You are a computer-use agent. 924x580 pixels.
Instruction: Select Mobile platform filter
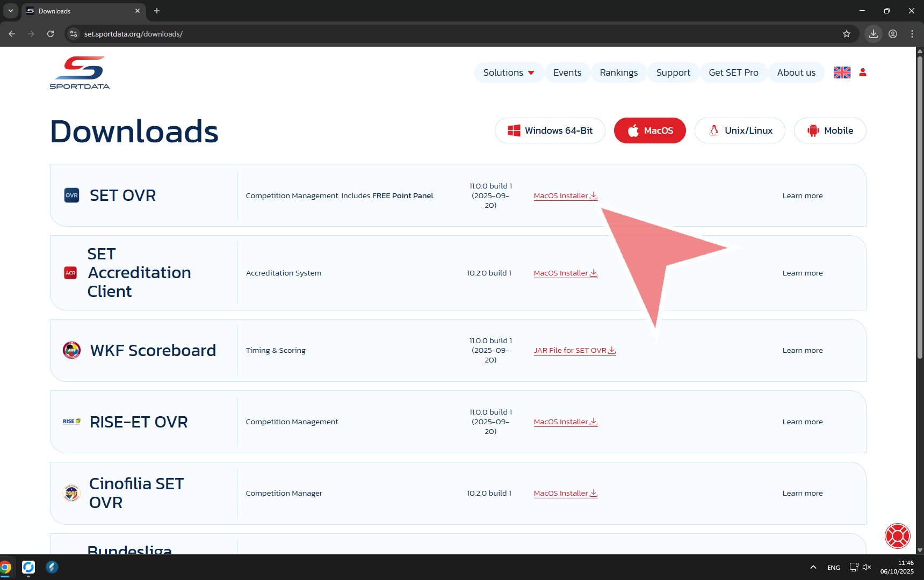pyautogui.click(x=829, y=130)
